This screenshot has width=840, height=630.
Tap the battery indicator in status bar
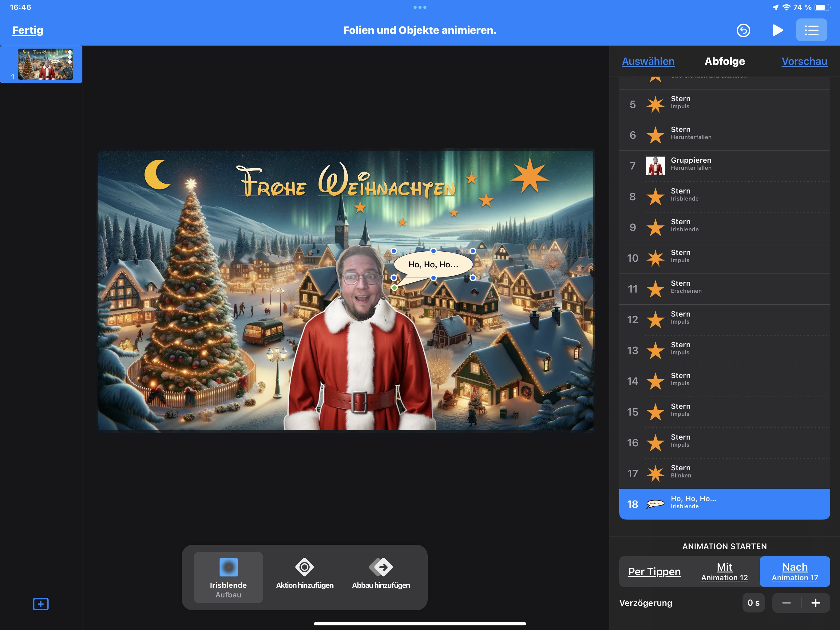point(822,7)
